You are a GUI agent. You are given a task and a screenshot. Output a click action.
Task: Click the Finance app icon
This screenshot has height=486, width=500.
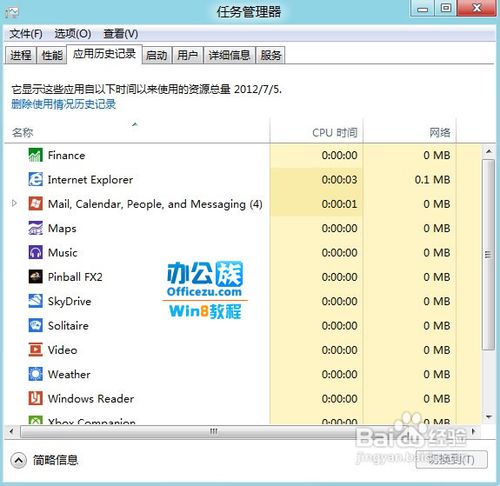[x=35, y=155]
